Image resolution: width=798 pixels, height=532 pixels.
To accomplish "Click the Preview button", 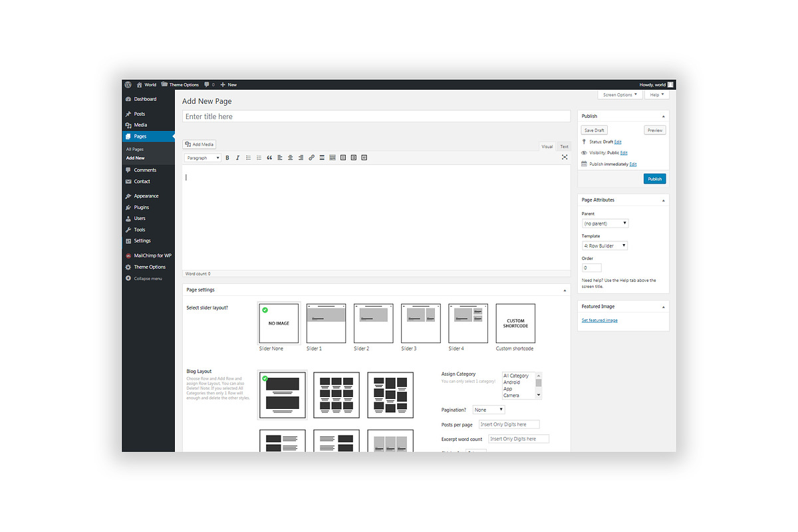I will [x=655, y=130].
